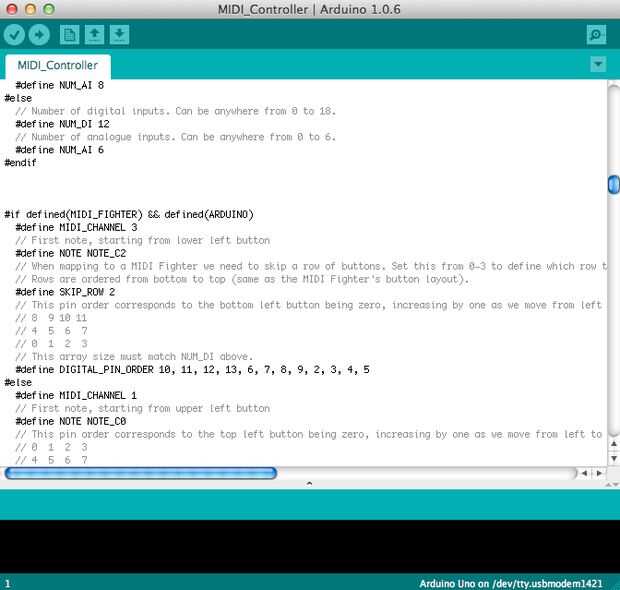The image size is (620, 590).
Task: Click comment 'Rows are ordered from bottom to top'
Action: pyautogui.click(x=242, y=279)
